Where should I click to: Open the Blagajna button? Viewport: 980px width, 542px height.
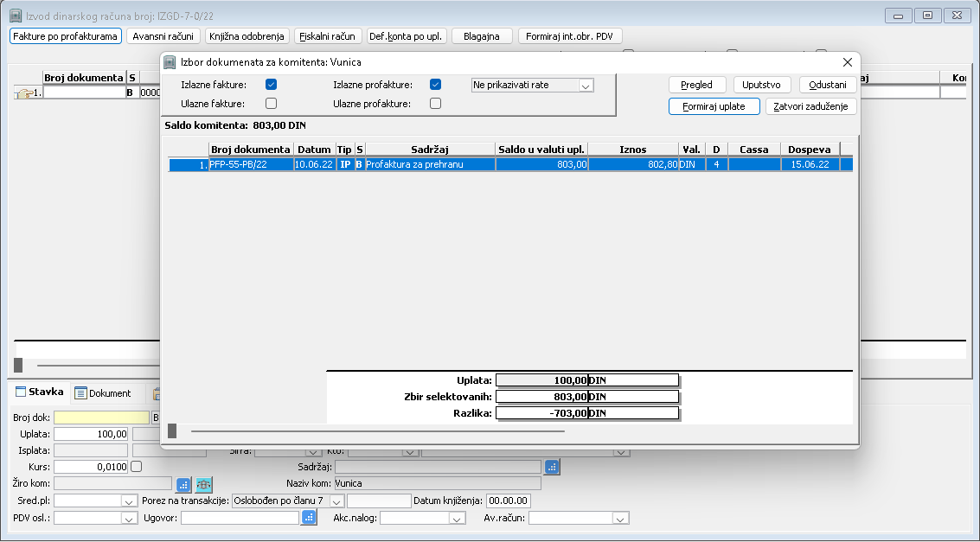(x=482, y=36)
